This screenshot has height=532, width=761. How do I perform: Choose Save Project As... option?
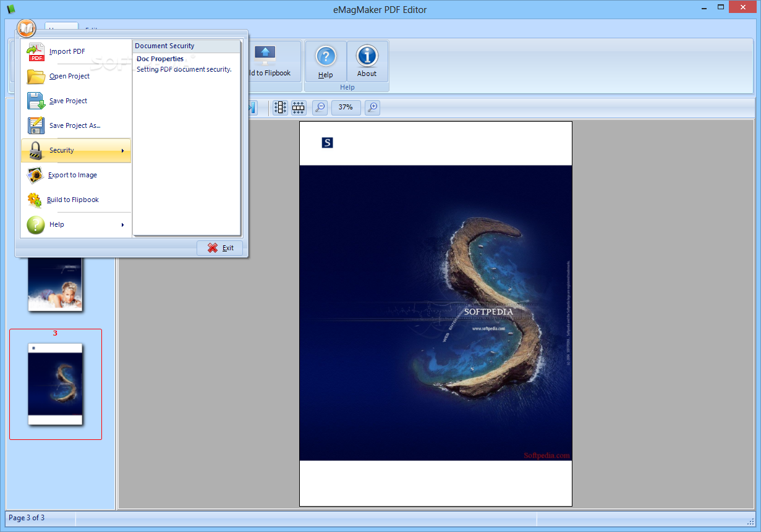pyautogui.click(x=76, y=125)
